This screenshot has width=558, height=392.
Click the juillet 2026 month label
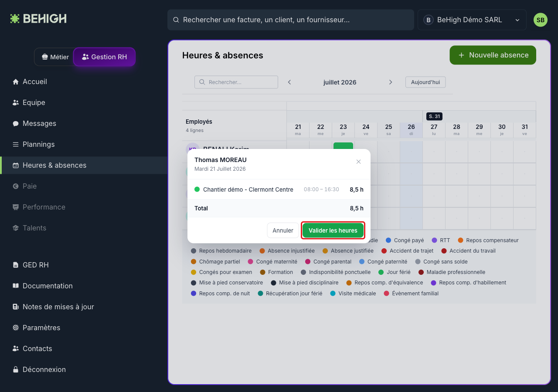(x=340, y=82)
